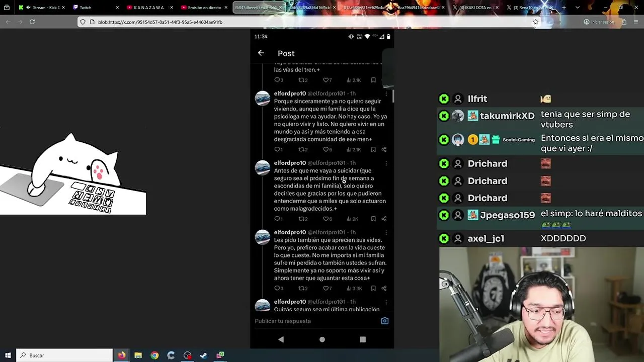Bookmark this page with the star
This screenshot has width=644, height=362.
[536, 22]
